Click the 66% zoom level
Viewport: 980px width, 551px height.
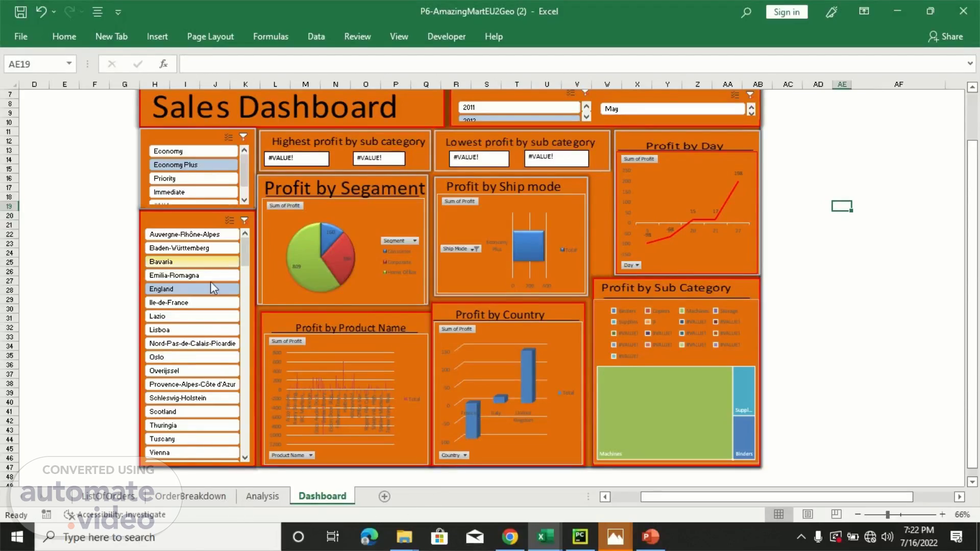point(962,515)
